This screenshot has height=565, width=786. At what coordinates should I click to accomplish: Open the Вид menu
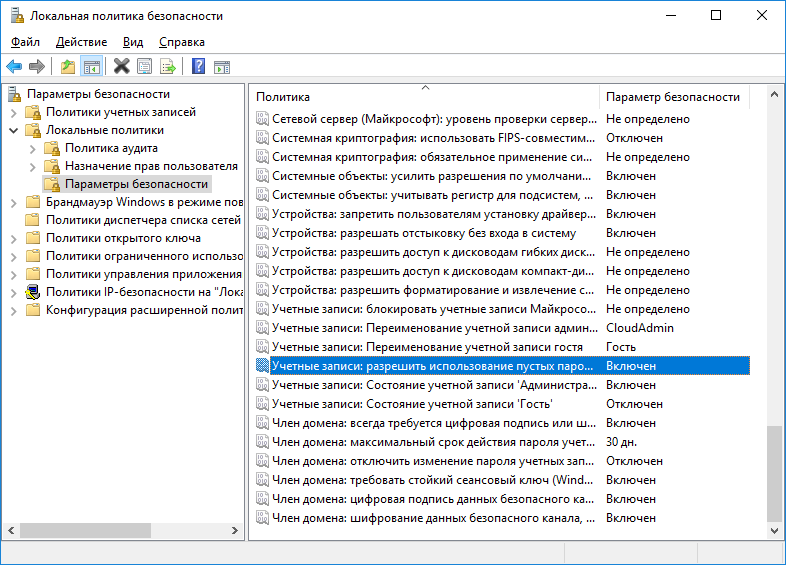133,42
